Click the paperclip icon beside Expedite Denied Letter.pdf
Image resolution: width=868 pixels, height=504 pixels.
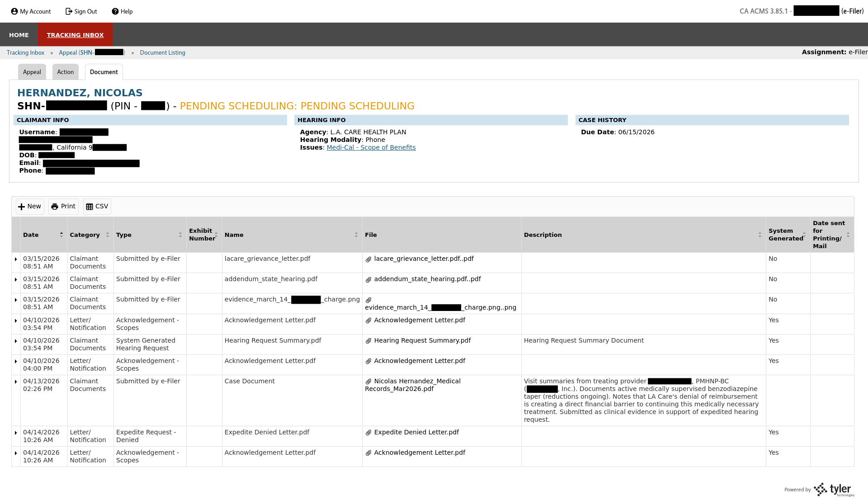pos(368,433)
